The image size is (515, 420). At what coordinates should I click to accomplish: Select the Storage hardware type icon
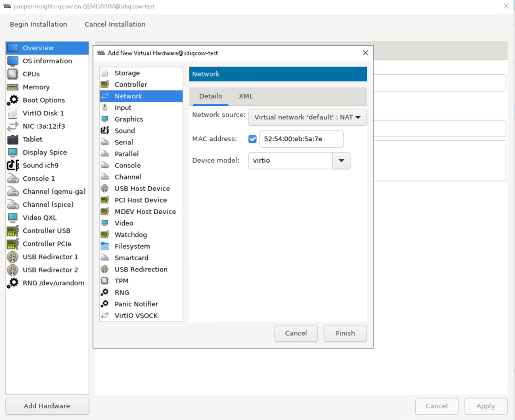coord(105,73)
